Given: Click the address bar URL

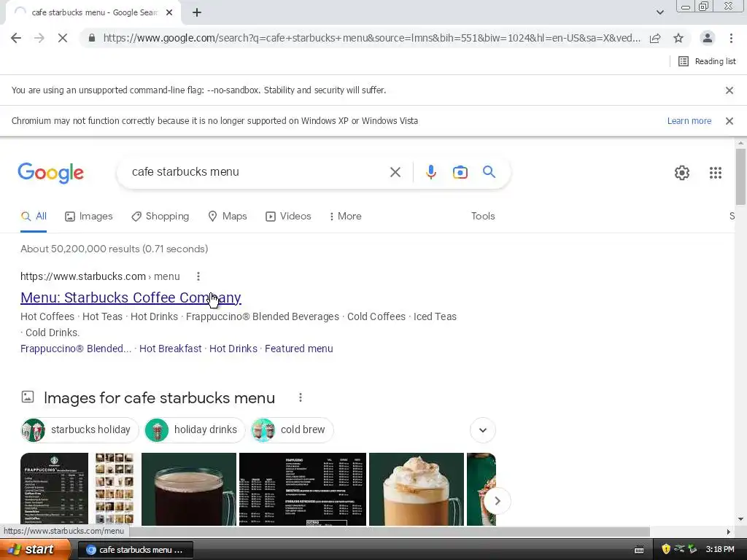Looking at the screenshot, I should pyautogui.click(x=371, y=38).
